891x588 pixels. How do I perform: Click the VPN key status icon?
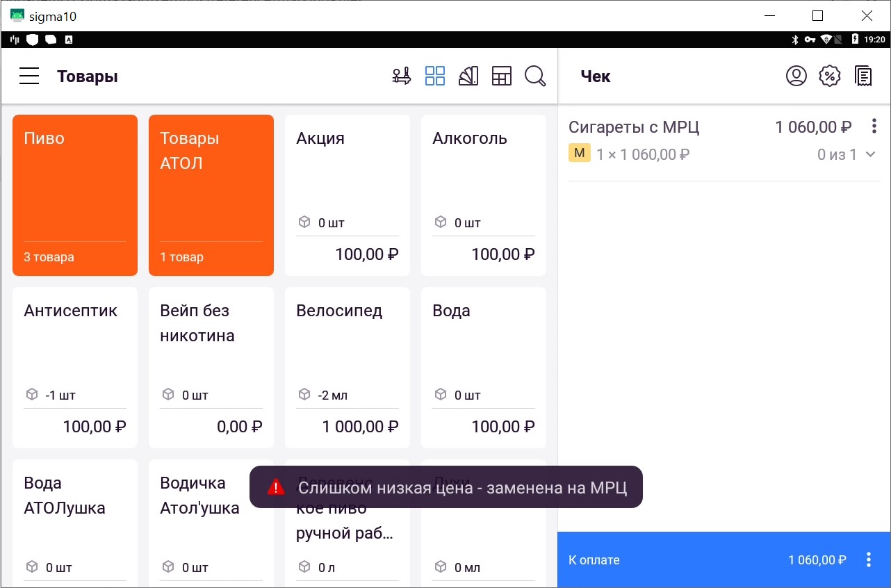[x=810, y=40]
